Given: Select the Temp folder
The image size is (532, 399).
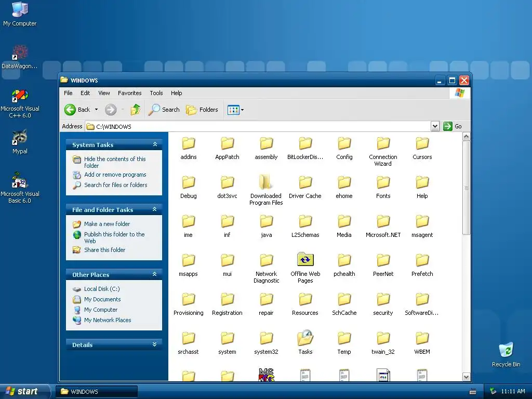Looking at the screenshot, I should [344, 343].
